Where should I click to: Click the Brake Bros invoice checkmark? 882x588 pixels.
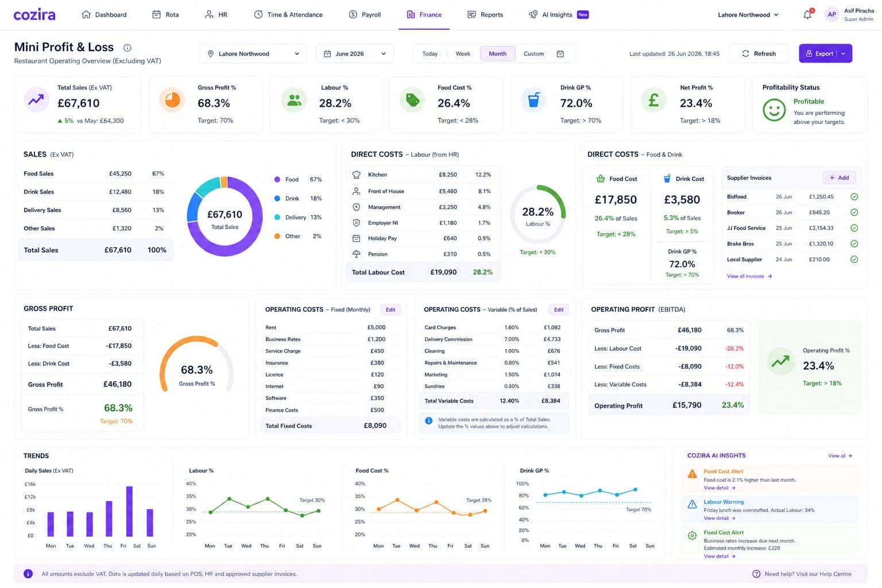coord(854,243)
